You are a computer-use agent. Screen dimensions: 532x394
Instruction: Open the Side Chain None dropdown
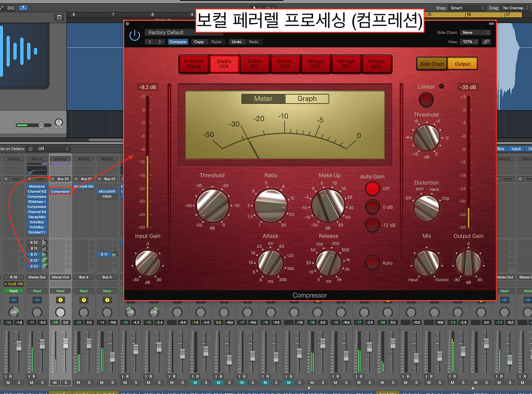(476, 32)
